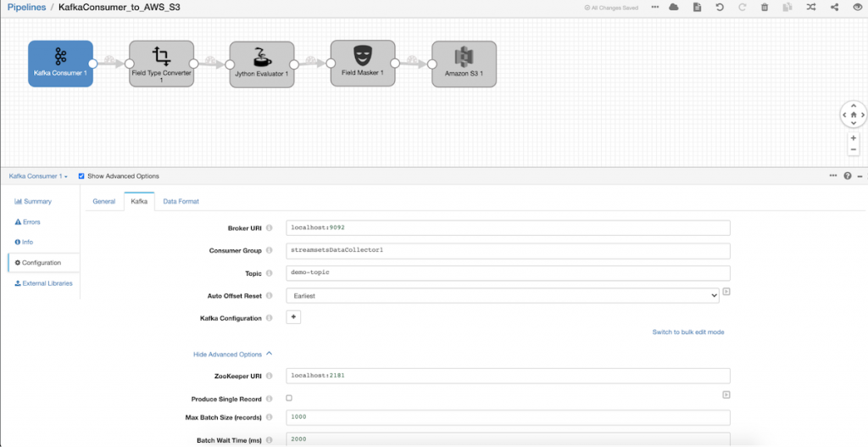Click the preview eye icon
Viewport: 868px width, 447px height.
pyautogui.click(x=858, y=8)
